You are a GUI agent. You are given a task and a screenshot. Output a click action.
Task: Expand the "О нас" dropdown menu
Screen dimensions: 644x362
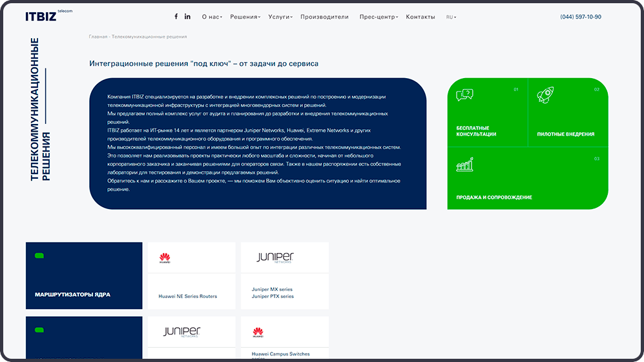(x=212, y=17)
